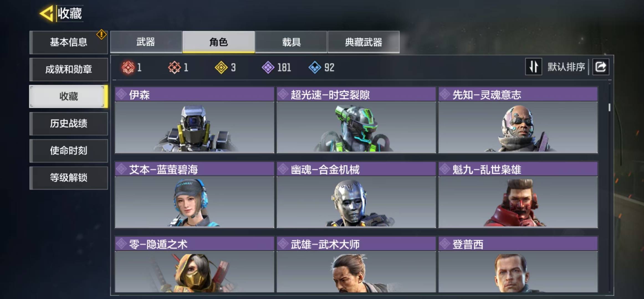644x299 pixels.
Task: Toggle sort order with the up-down arrows icon
Action: click(x=533, y=67)
